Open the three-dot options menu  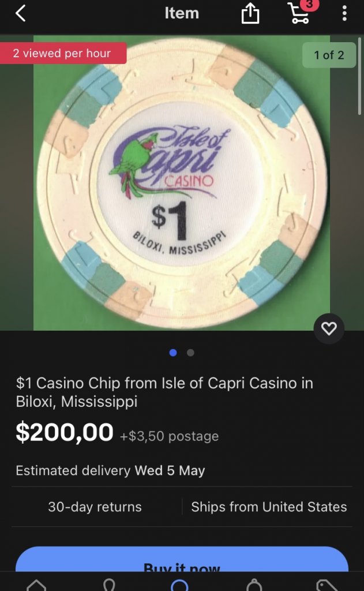[344, 13]
